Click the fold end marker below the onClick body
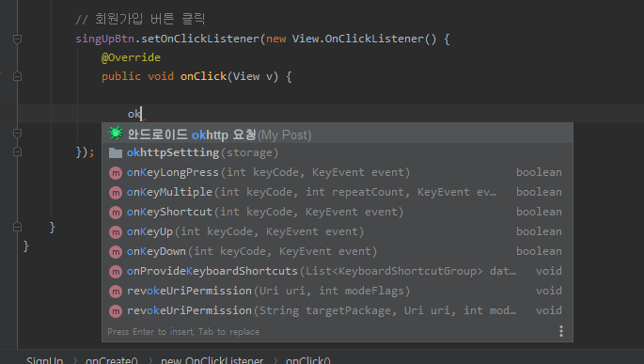The height and width of the screenshot is (364, 644). pos(17,134)
